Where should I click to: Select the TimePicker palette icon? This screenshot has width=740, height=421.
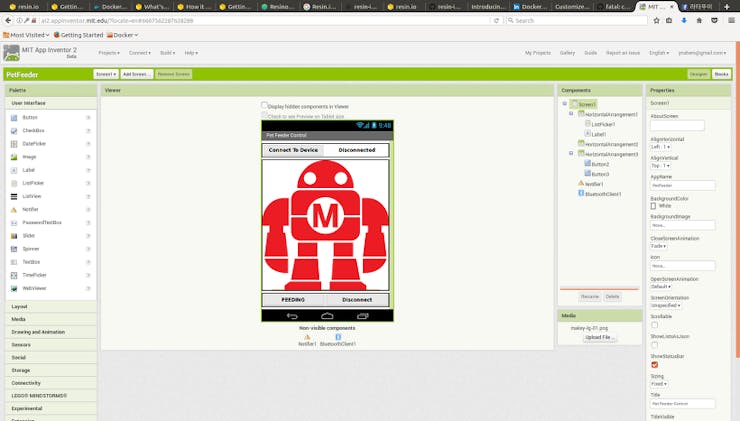coord(14,275)
